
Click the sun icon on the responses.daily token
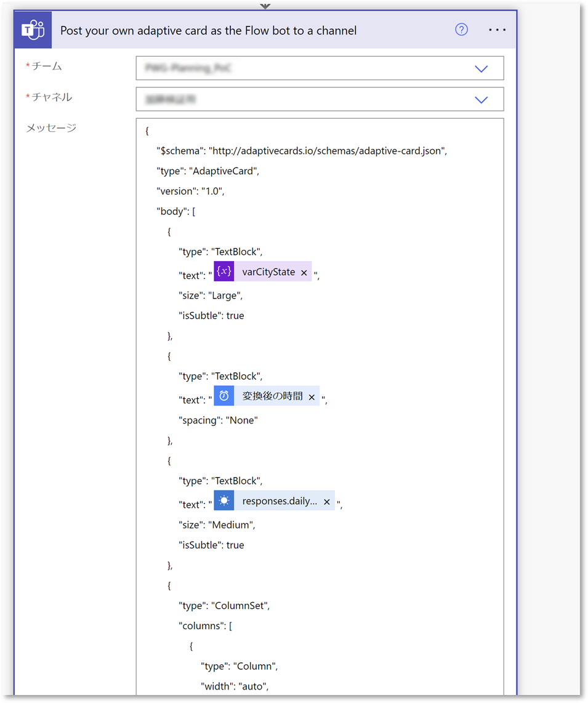(224, 500)
